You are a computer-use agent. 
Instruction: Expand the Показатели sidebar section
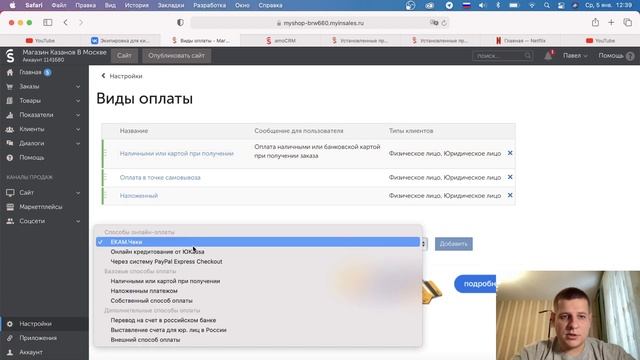pos(78,115)
